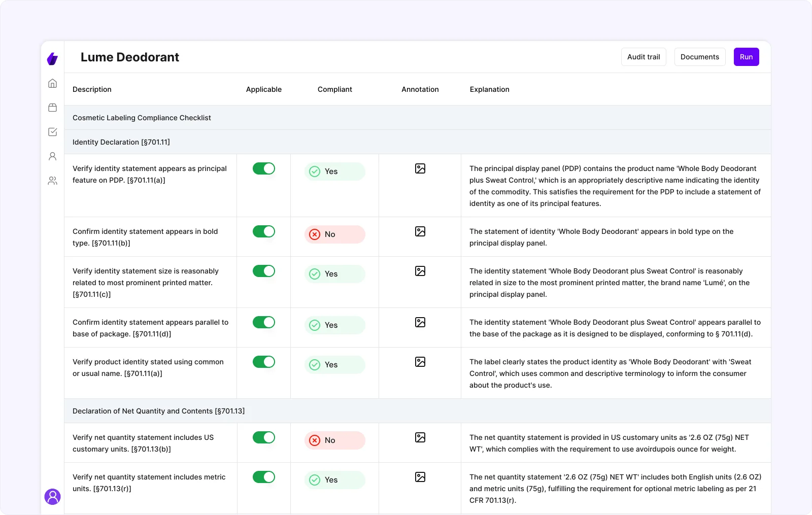The width and height of the screenshot is (812, 515).
Task: Open the Audit trail
Action: [644, 57]
